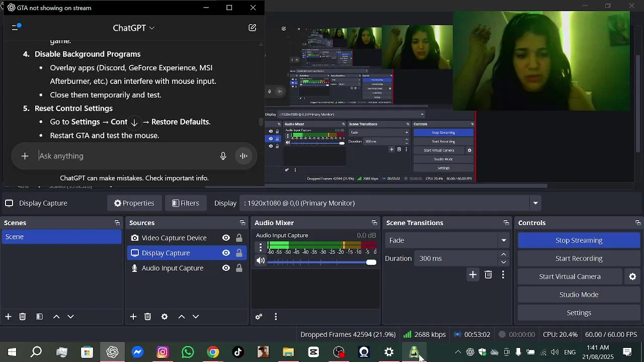Open the notification center icon
Viewport: 644px width, 362px height.
coord(627,352)
